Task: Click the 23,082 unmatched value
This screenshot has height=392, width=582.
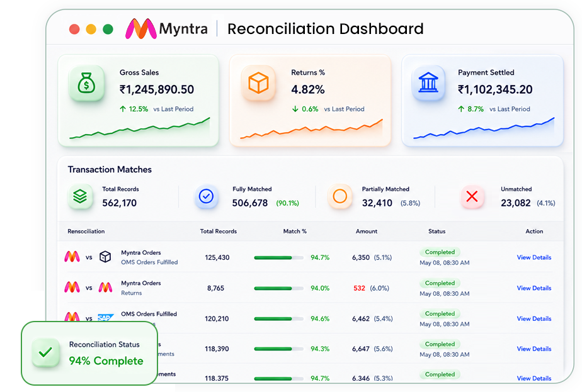Action: coord(516,203)
